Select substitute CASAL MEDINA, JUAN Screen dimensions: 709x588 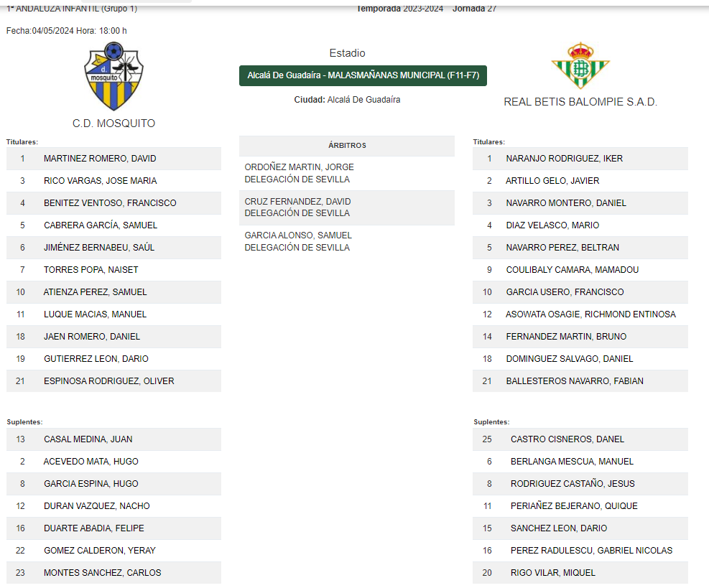pos(88,439)
